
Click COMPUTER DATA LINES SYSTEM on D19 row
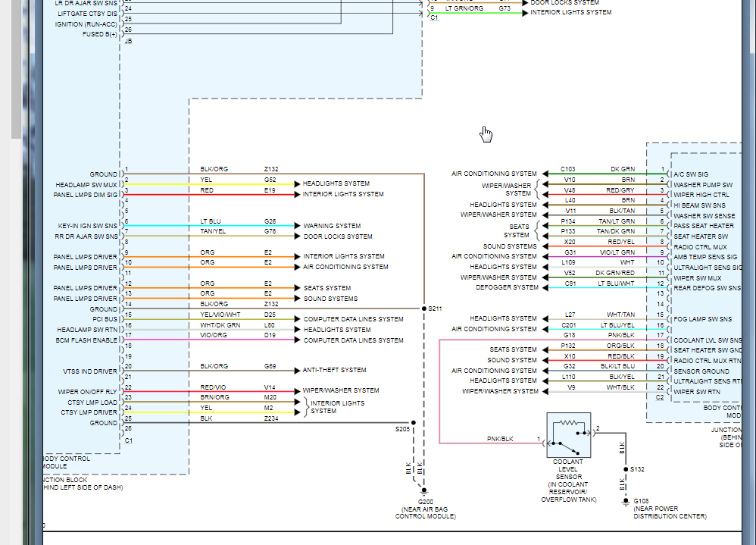coord(353,340)
